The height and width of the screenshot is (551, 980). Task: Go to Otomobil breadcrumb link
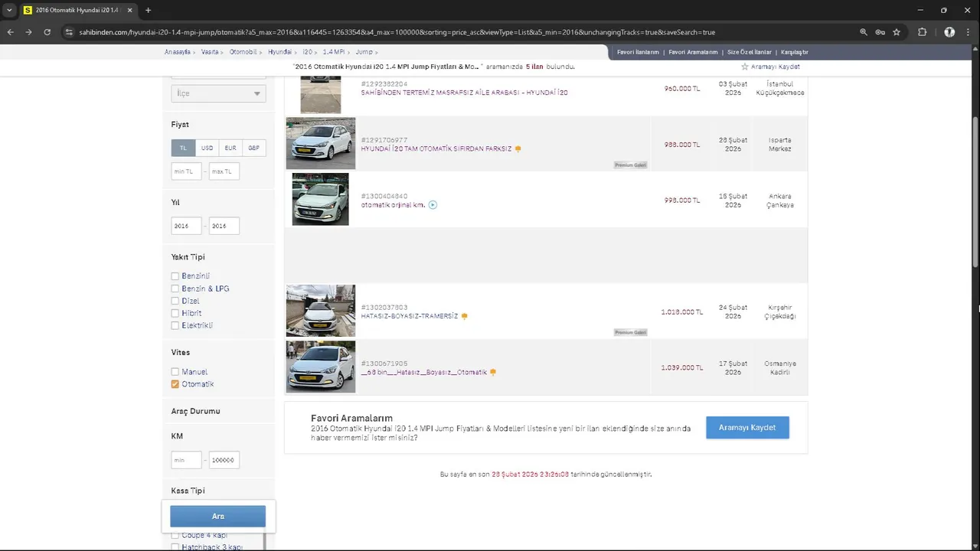[243, 52]
